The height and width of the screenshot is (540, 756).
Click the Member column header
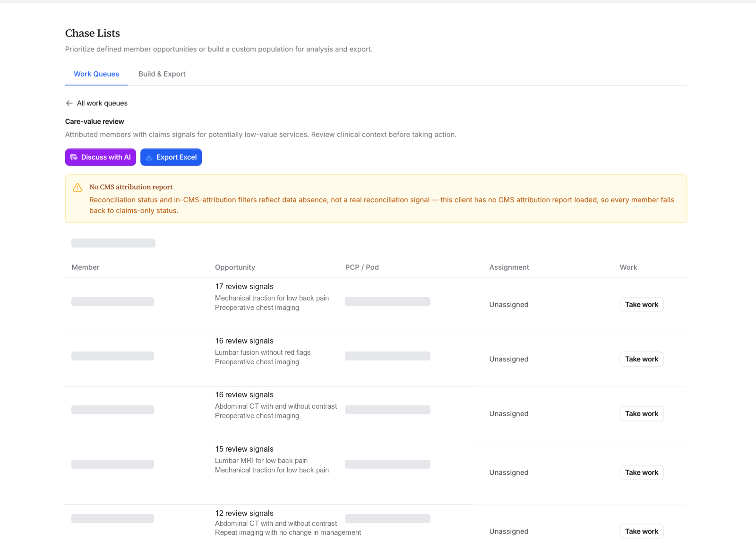pos(86,267)
